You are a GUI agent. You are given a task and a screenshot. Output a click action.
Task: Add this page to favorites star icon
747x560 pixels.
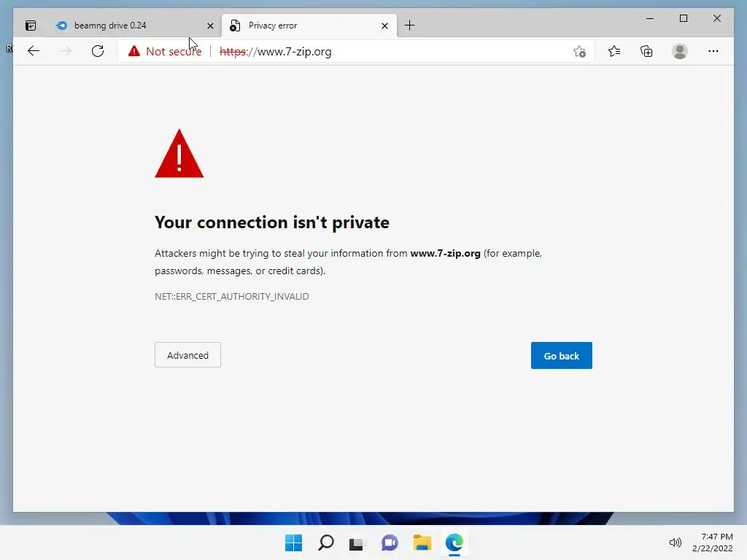click(x=579, y=52)
